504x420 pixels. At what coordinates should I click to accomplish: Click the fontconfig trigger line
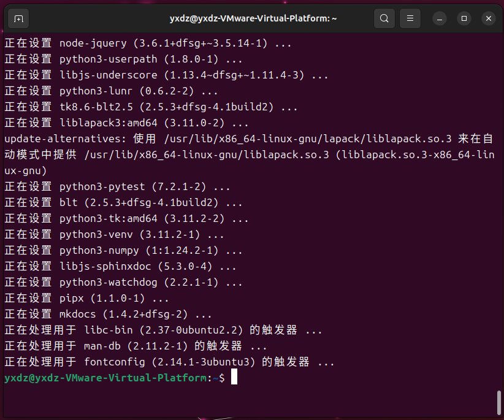click(169, 362)
